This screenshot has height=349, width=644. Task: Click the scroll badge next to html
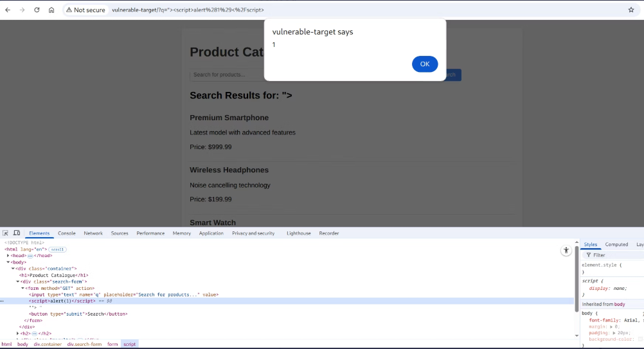[x=57, y=249]
